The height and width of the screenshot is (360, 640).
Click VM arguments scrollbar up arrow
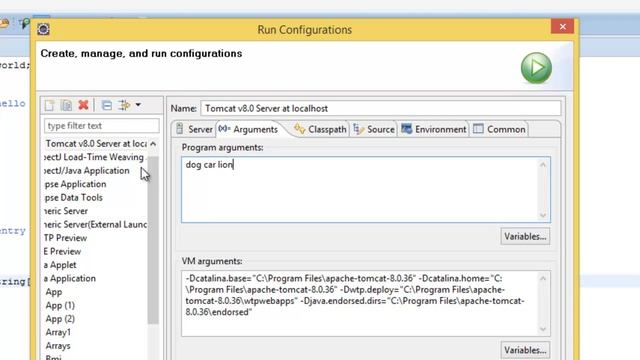[543, 279]
